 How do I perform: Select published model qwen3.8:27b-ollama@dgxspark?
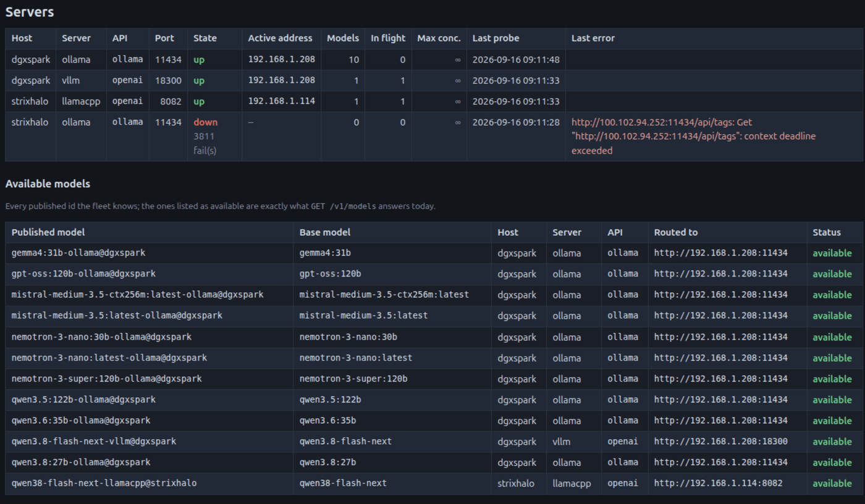81,462
